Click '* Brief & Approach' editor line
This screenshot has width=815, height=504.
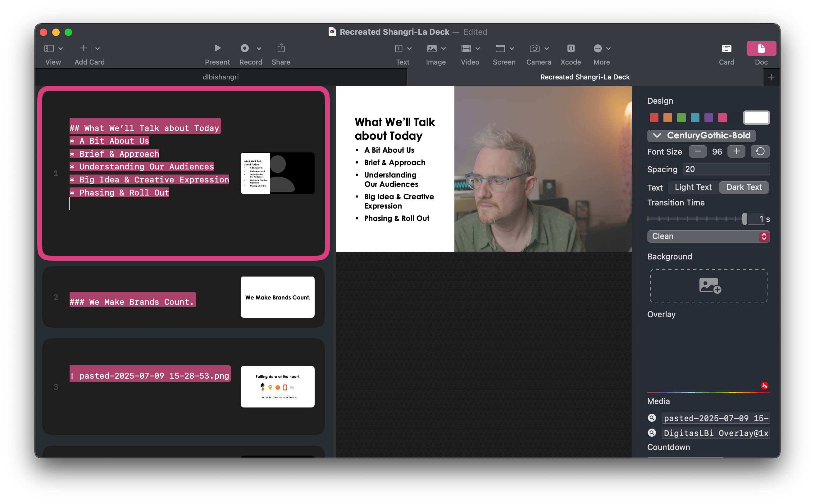[x=114, y=154]
